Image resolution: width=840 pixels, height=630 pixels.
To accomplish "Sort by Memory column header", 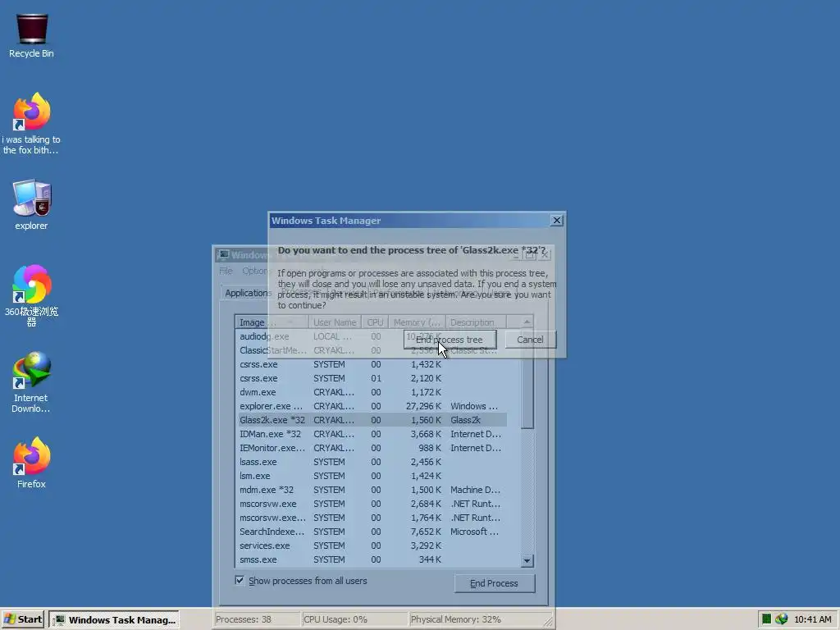I will coord(417,322).
